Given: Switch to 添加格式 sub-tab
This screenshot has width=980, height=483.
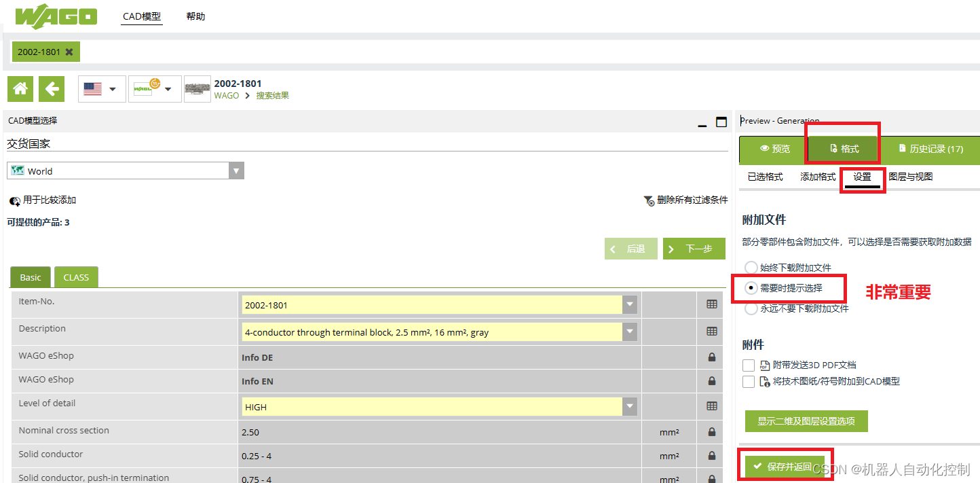Looking at the screenshot, I should point(818,177).
